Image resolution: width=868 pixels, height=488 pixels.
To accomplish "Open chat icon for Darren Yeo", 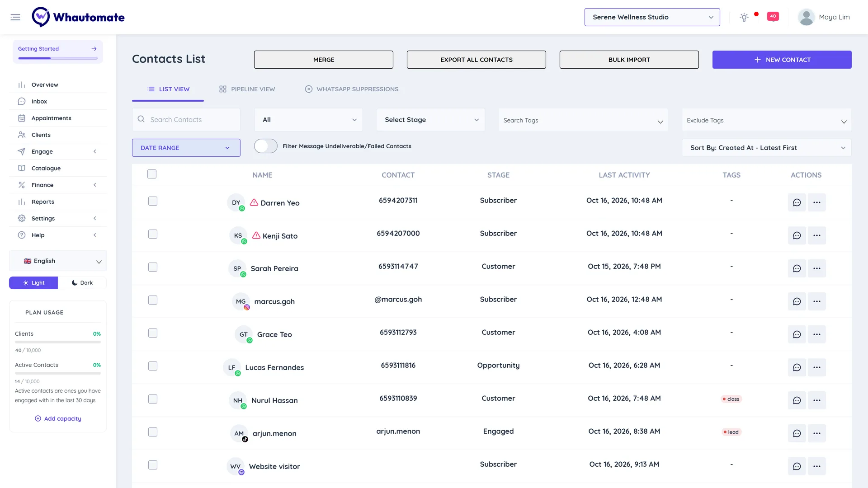I will [797, 202].
